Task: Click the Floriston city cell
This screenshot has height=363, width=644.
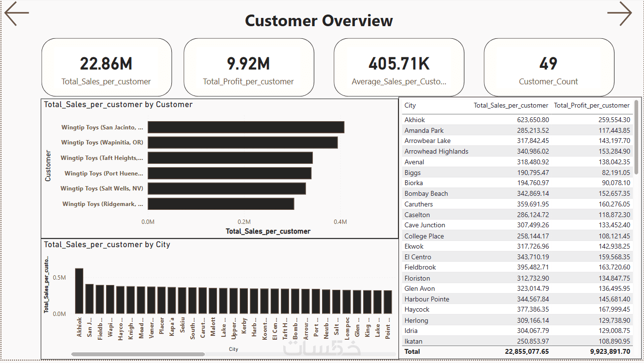Action: pyautogui.click(x=417, y=278)
